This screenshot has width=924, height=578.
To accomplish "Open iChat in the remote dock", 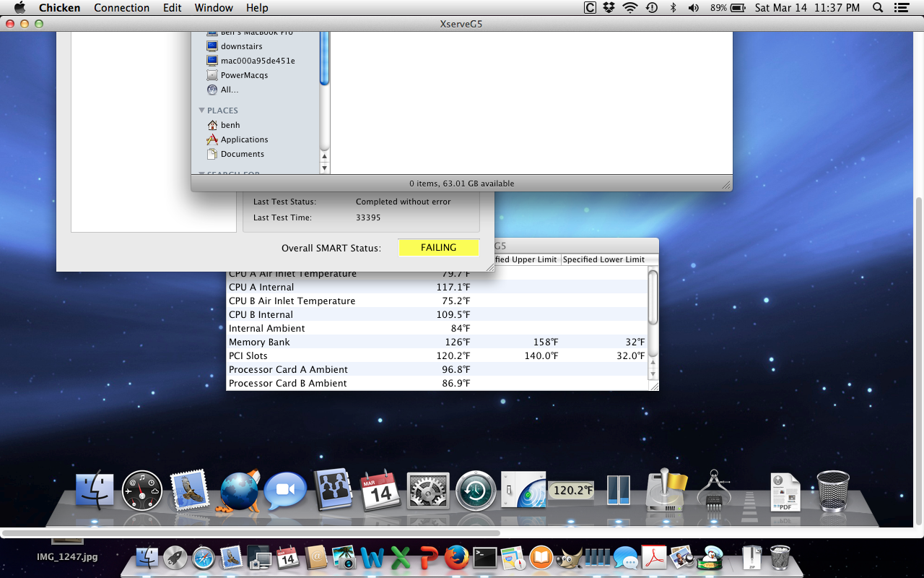I will (x=284, y=492).
